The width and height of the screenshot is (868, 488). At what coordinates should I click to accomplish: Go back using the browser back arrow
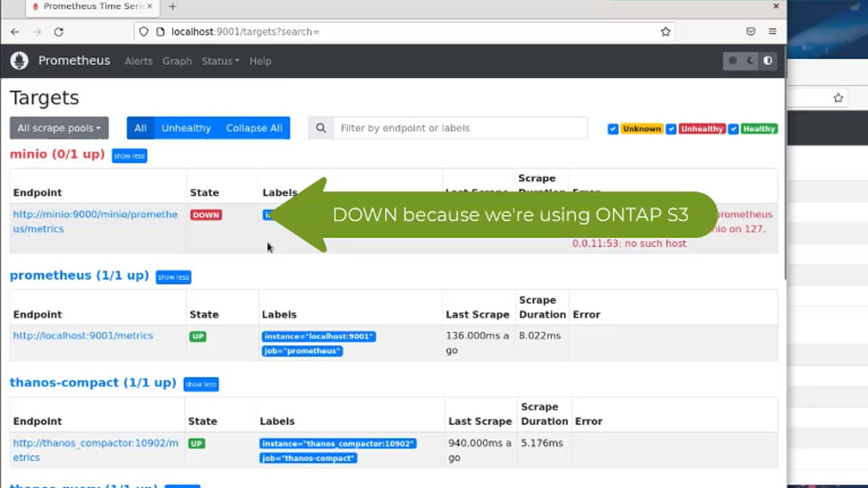pos(15,32)
